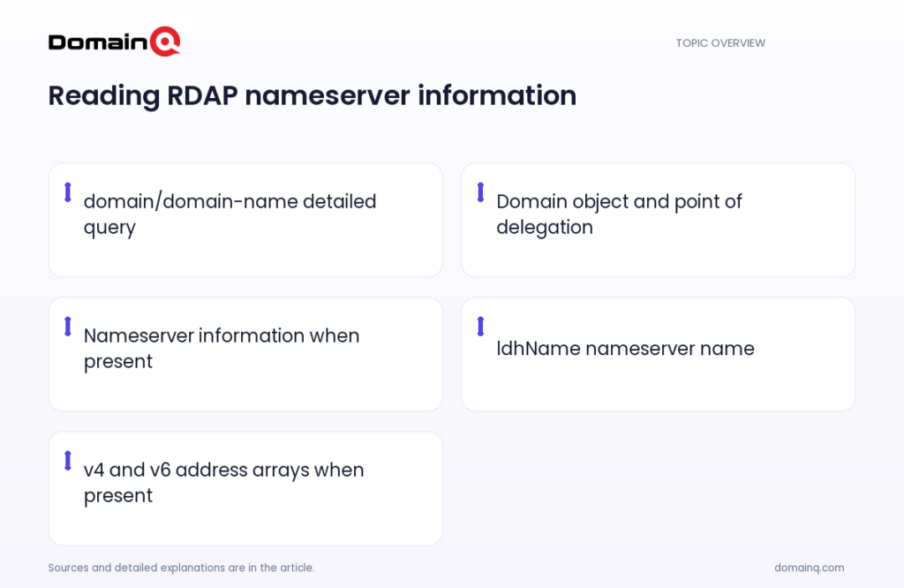This screenshot has width=904, height=588.
Task: Click the DomainQ logo
Action: [114, 41]
